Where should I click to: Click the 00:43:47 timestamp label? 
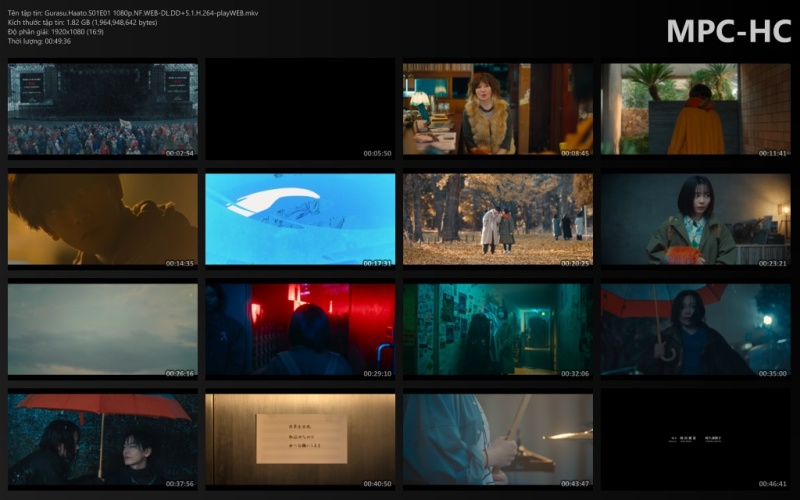(x=575, y=484)
